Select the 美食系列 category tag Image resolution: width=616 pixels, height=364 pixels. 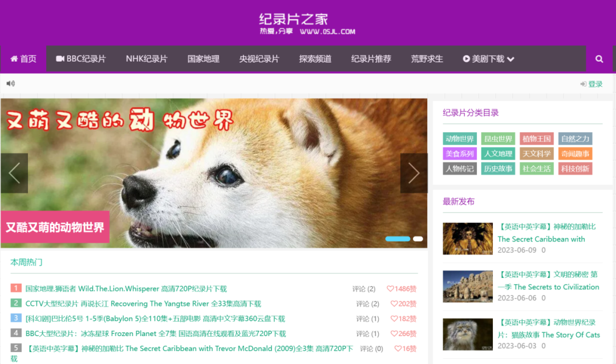(460, 154)
